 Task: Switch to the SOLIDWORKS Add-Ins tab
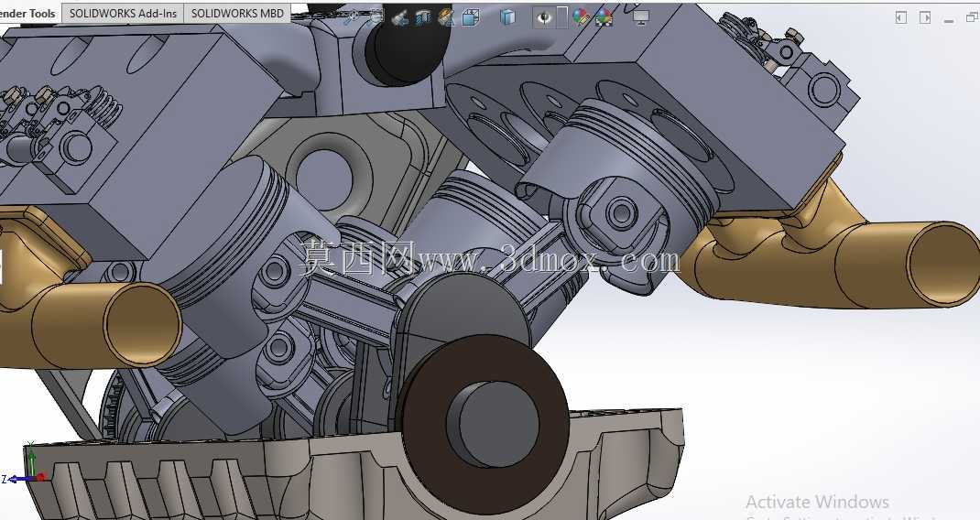[x=123, y=13]
